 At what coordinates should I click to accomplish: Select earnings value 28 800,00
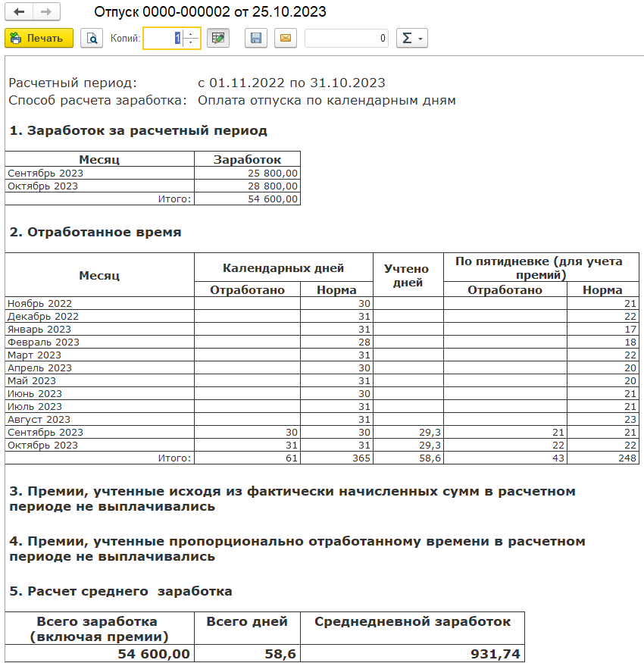247,186
